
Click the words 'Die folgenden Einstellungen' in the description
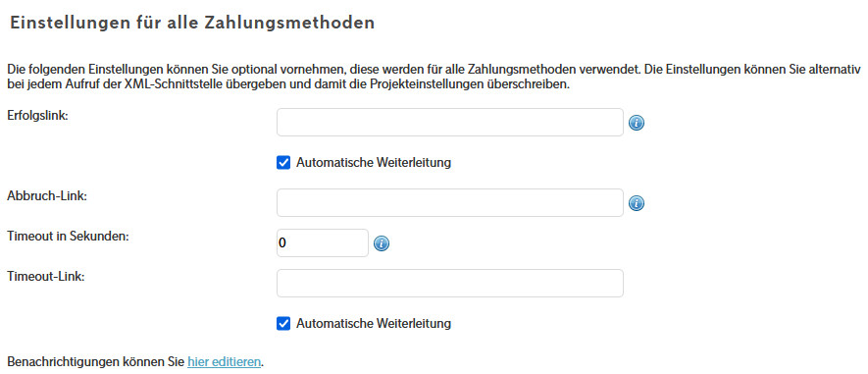point(77,71)
